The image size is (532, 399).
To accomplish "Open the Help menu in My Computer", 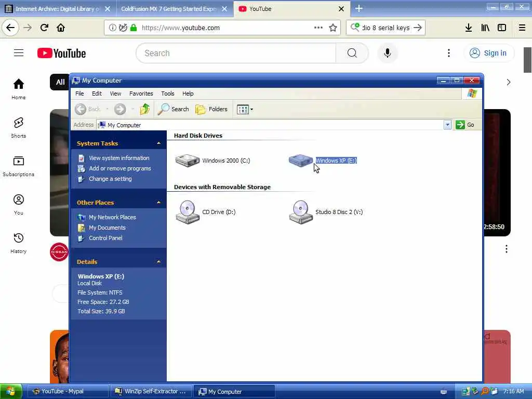I will coord(188,94).
